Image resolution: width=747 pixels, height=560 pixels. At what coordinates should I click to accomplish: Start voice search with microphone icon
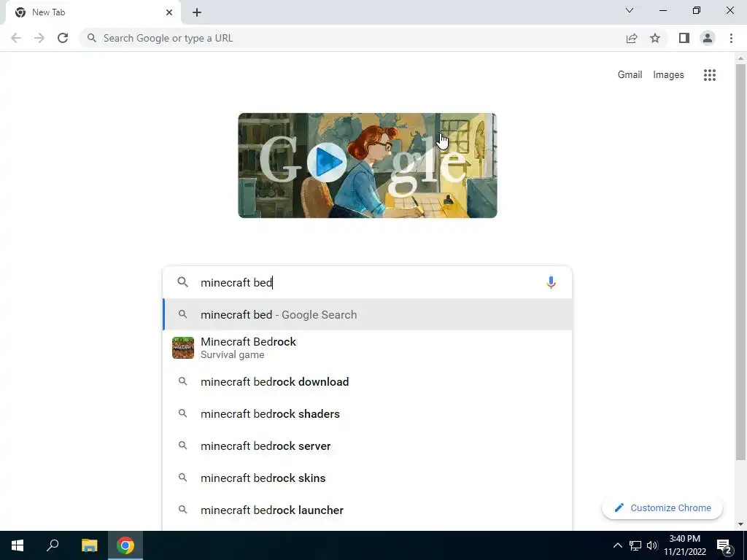pyautogui.click(x=551, y=282)
